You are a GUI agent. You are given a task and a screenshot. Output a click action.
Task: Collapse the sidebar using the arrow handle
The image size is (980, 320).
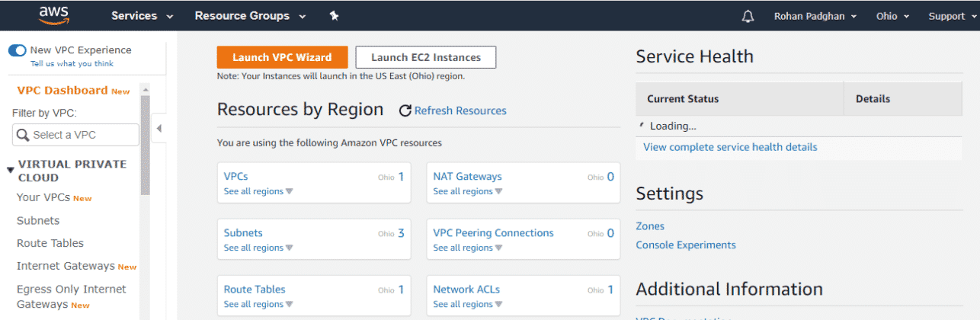(159, 129)
